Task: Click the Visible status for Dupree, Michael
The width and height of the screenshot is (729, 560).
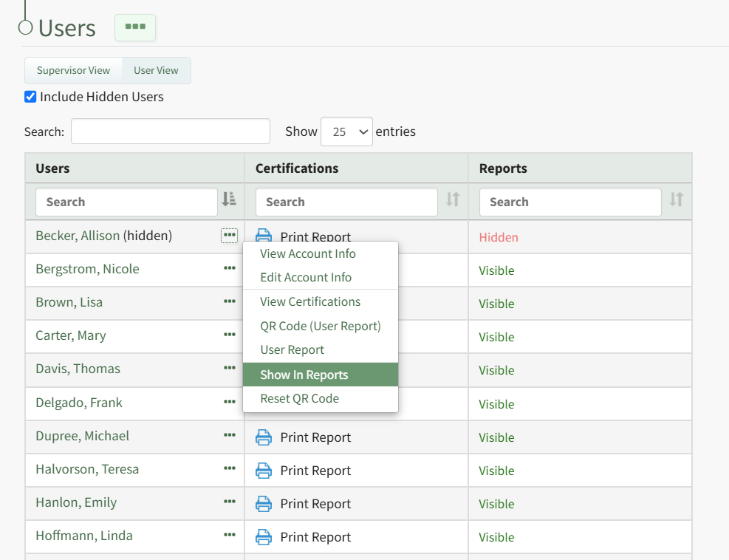Action: click(496, 437)
